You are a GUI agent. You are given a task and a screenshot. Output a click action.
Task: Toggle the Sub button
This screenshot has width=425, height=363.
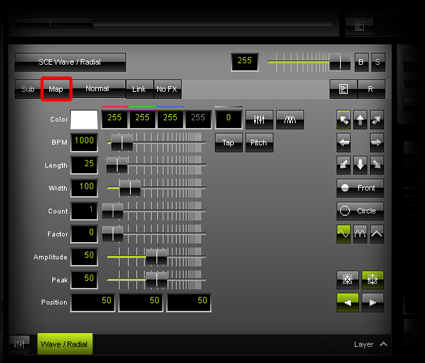pyautogui.click(x=28, y=89)
